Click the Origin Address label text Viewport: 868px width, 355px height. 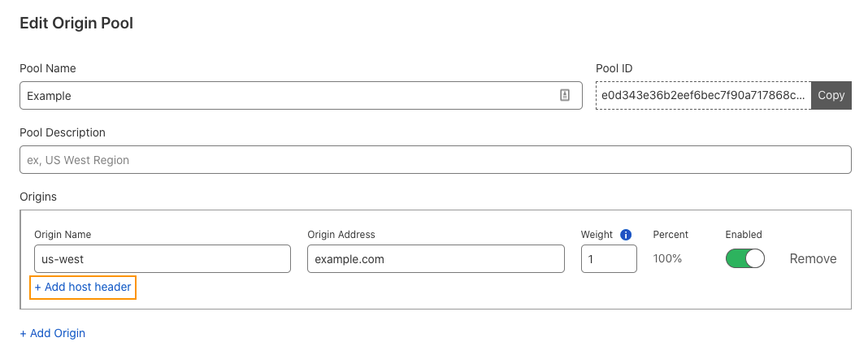(341, 235)
